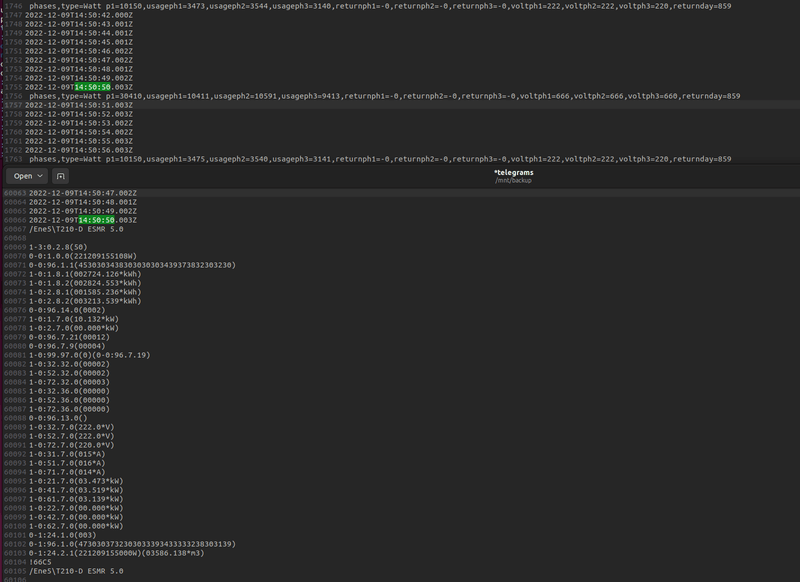800x582 pixels.
Task: Click the /mnt/backup path subtitle
Action: pos(513,181)
